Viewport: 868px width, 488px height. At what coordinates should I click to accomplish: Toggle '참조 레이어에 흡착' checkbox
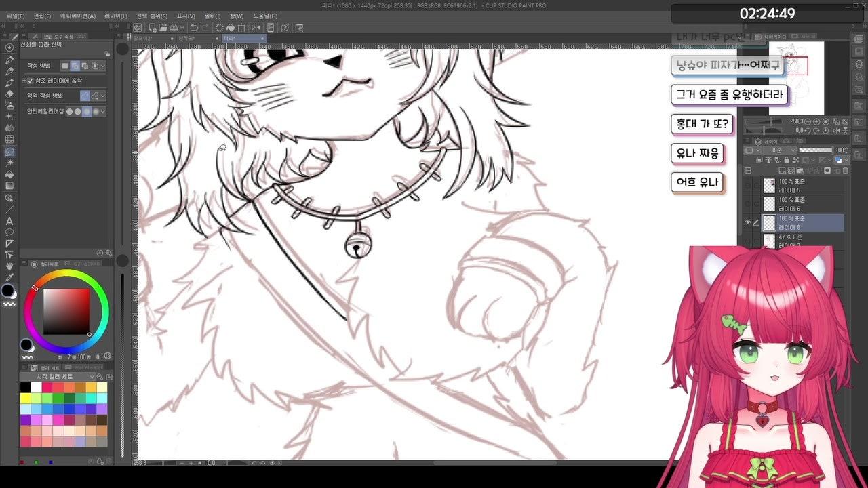30,81
